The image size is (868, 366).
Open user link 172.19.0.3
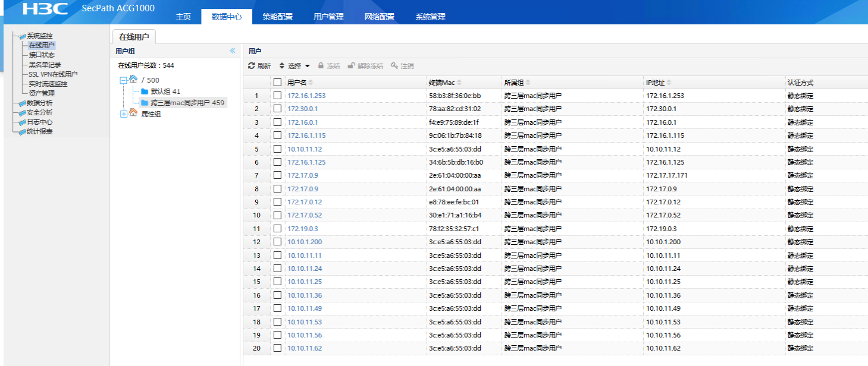point(303,229)
